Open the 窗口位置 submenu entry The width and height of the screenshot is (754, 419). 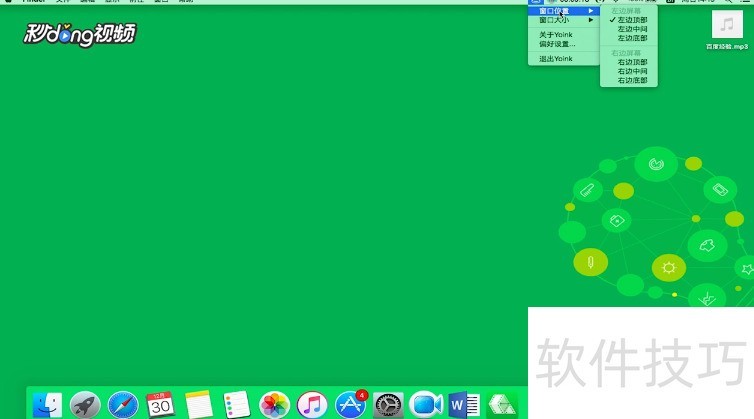click(x=564, y=11)
